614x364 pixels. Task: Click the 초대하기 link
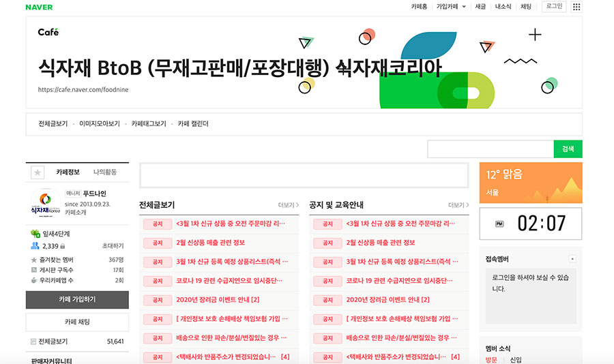click(x=113, y=246)
